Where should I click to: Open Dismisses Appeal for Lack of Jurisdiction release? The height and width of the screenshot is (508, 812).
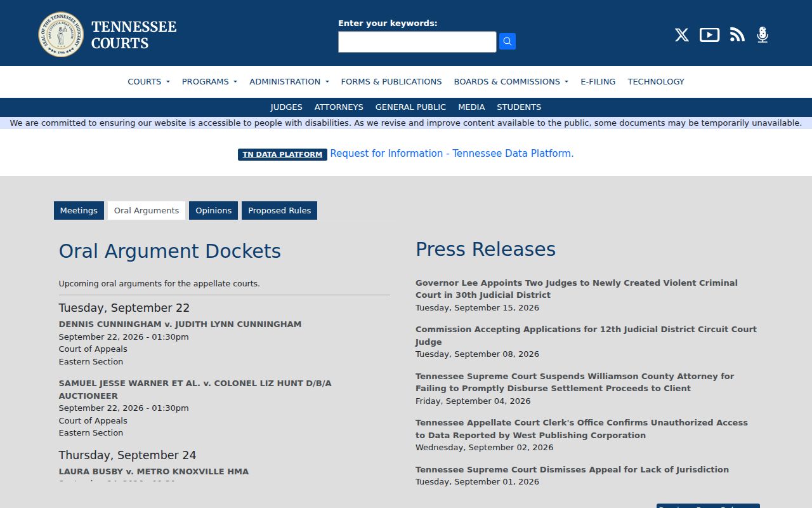572,469
